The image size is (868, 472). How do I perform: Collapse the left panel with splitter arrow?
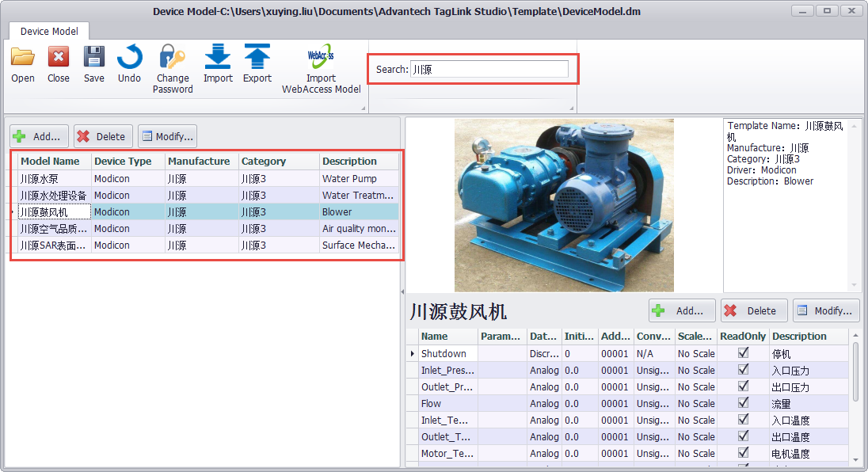click(402, 292)
